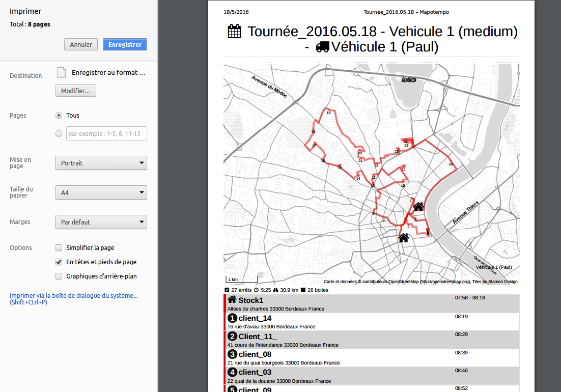561x392 pixels.
Task: Click the road icon before 30,9 km
Action: [275, 290]
